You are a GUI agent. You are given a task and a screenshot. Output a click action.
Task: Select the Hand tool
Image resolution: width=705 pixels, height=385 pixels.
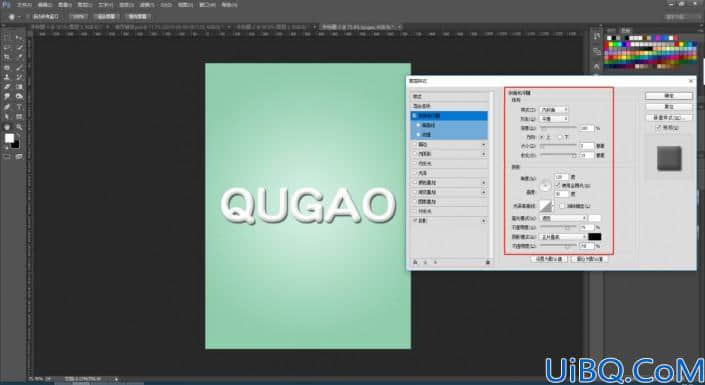7,127
